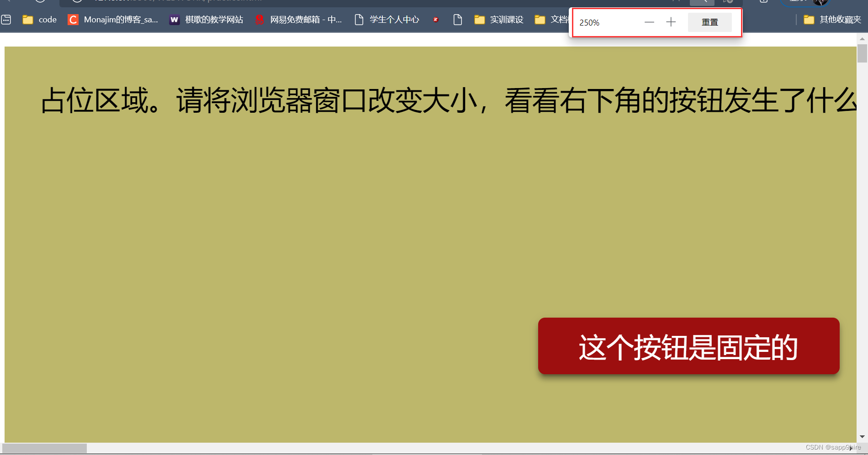Click the zoom in plus control

pos(671,21)
